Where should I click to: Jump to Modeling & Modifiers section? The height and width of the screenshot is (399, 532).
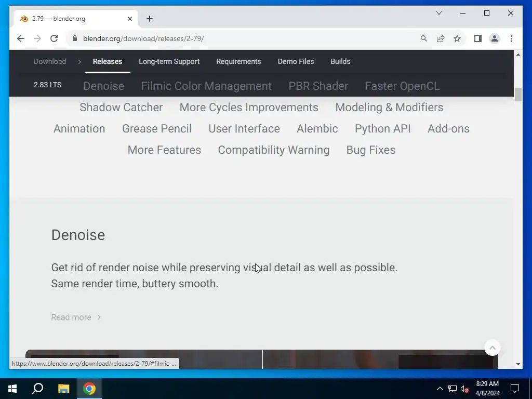(389, 107)
